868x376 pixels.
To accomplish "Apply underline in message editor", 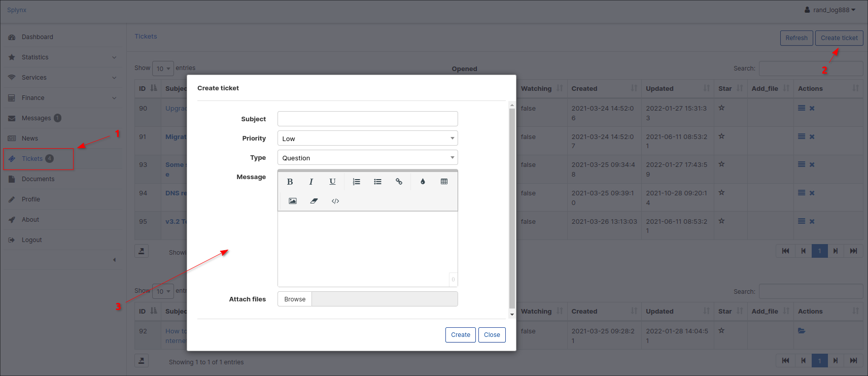I will point(332,182).
